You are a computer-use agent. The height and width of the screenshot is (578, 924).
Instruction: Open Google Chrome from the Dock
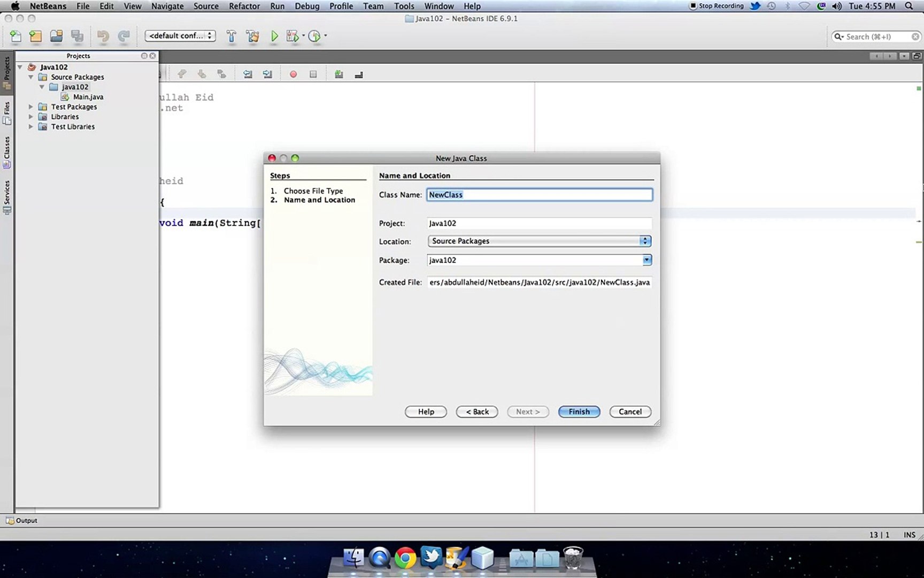[x=405, y=558]
